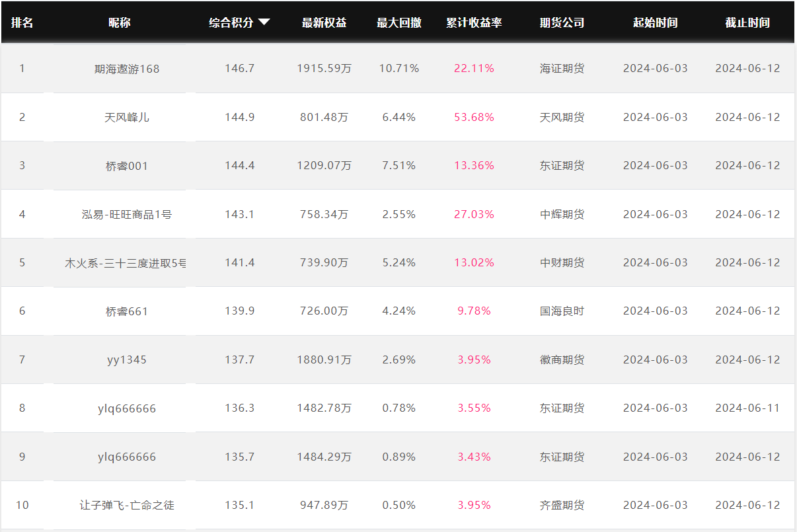Select drawdown value 7.51%
Screen dimensions: 797x532
399,165
